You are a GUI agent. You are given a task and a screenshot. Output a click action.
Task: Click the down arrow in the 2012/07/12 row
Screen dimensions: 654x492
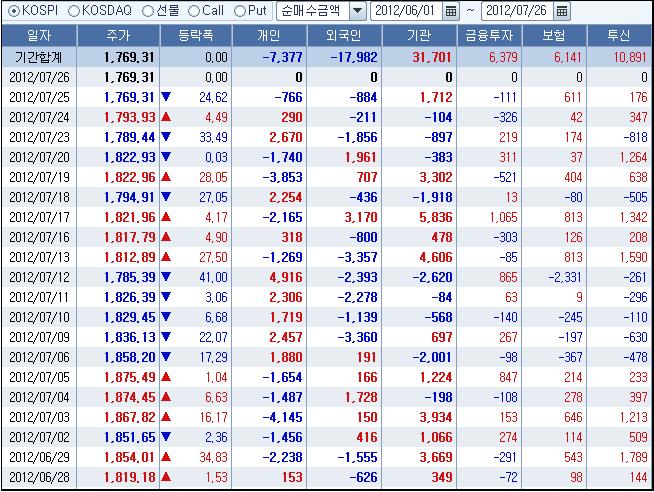(166, 277)
